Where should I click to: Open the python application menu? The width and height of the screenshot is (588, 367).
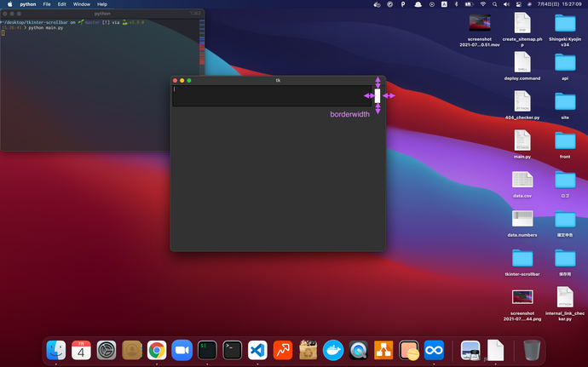click(28, 4)
